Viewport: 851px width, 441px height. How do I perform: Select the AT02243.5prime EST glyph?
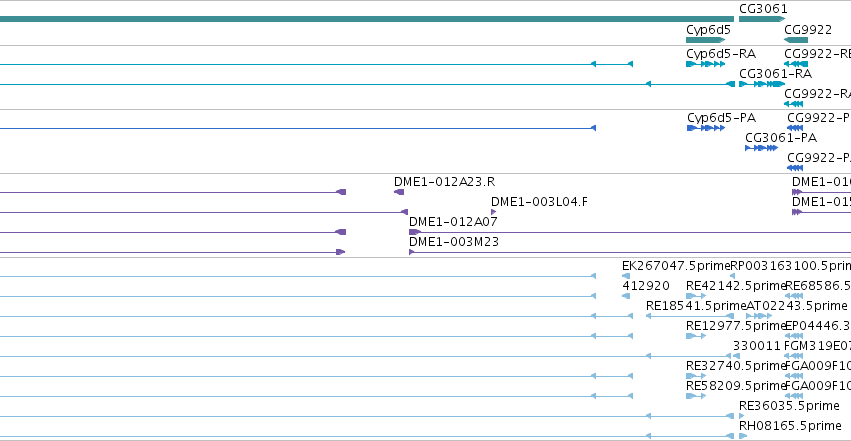point(759,316)
